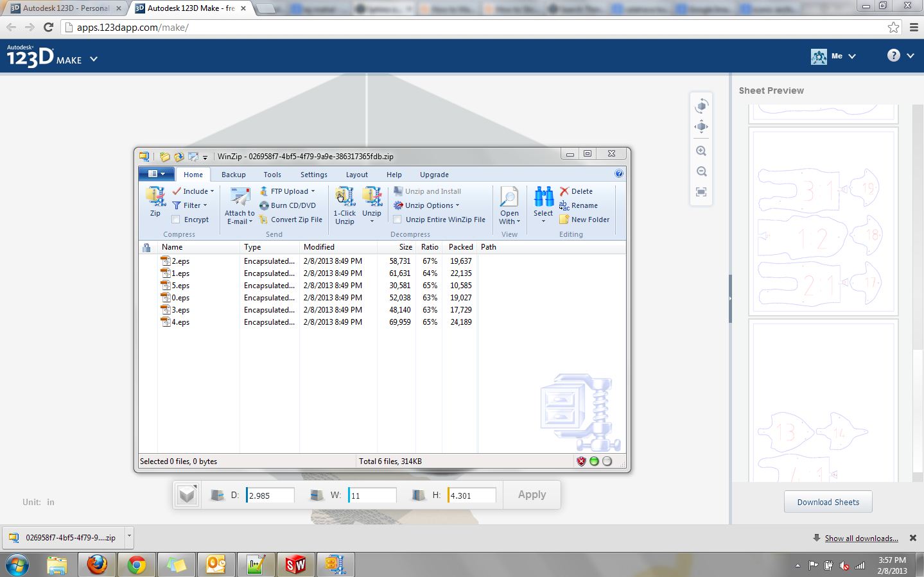Click the sheet preview thumbnail with 31
Image resolution: width=924 pixels, height=577 pixels.
click(823, 221)
